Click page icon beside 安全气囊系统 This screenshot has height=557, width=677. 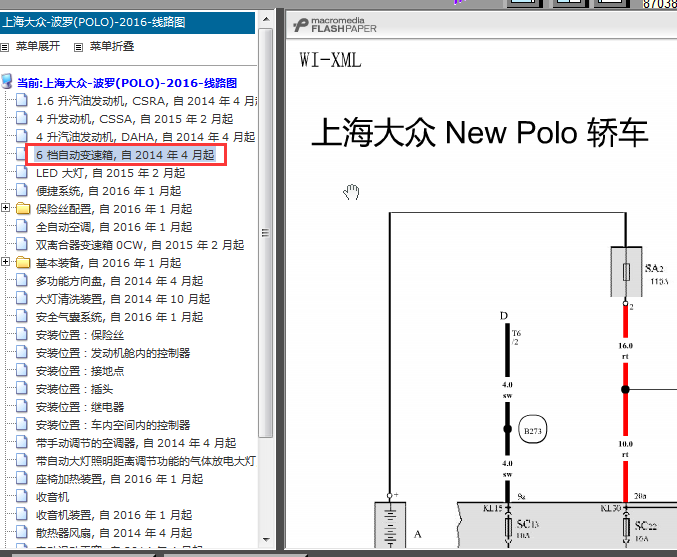tap(22, 316)
